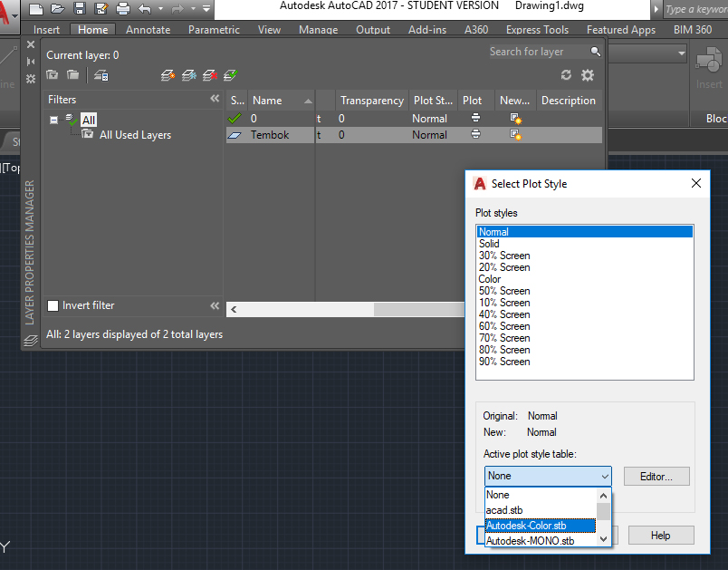
Task: Open the layer manager Settings gear icon
Action: pos(588,75)
